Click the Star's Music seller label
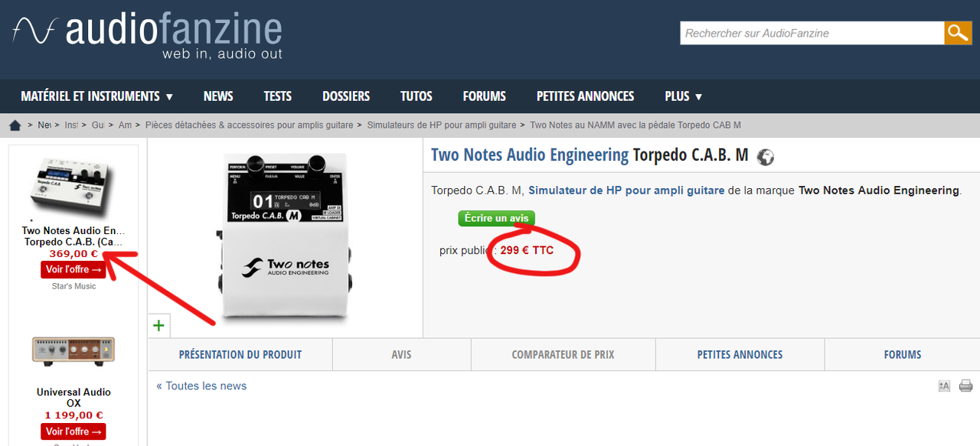 (x=73, y=286)
